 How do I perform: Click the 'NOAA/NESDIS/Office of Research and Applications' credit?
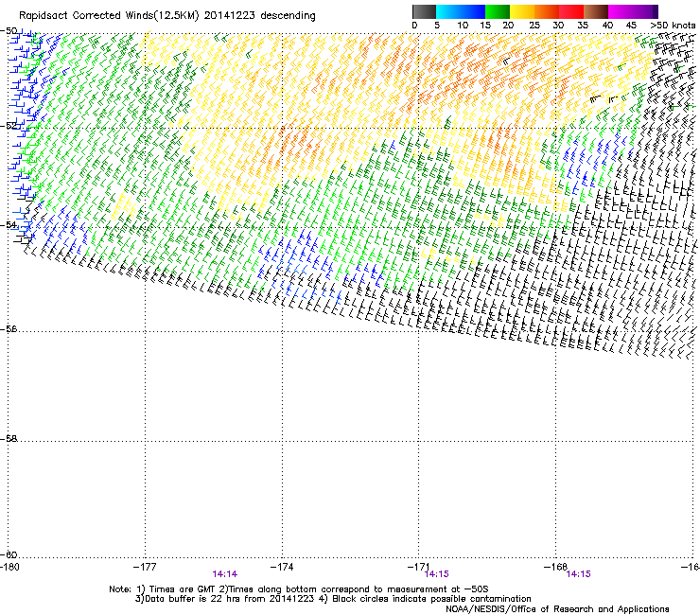coord(557,609)
